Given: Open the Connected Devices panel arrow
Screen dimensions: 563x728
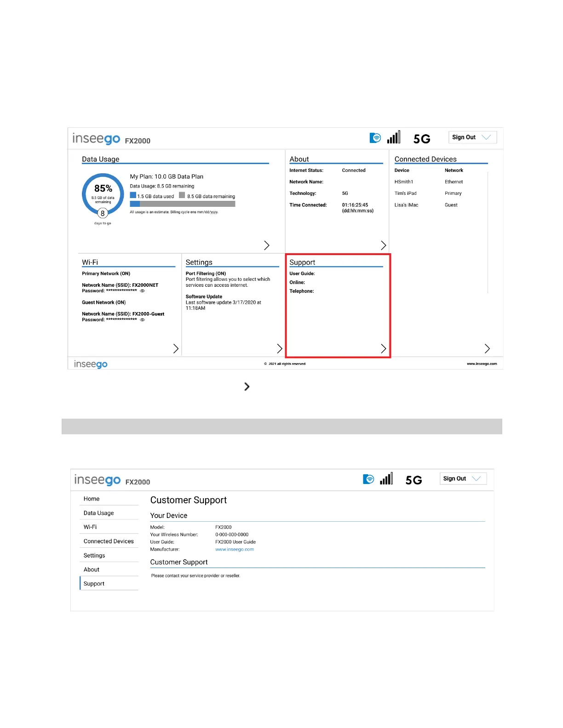Looking at the screenshot, I should click(487, 349).
